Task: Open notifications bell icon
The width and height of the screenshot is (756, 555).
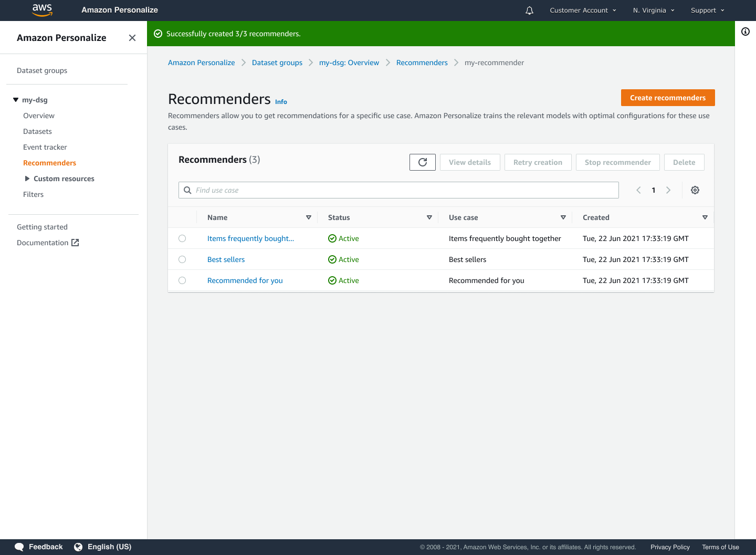Action: [x=529, y=11]
